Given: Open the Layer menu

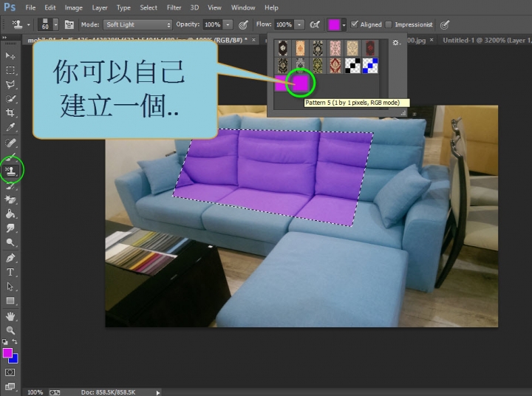Looking at the screenshot, I should pyautogui.click(x=100, y=7).
